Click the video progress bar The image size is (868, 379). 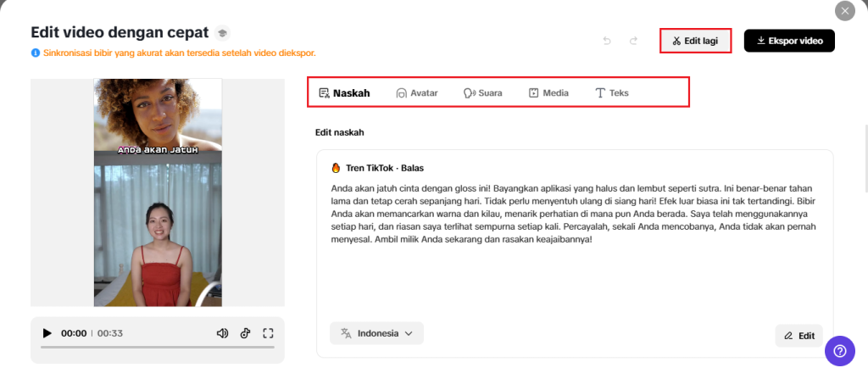tap(157, 347)
